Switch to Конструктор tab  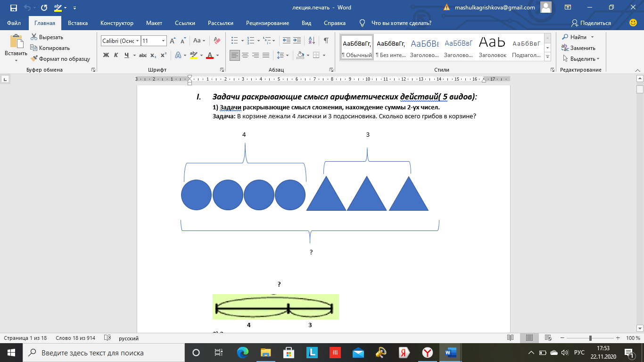[117, 23]
